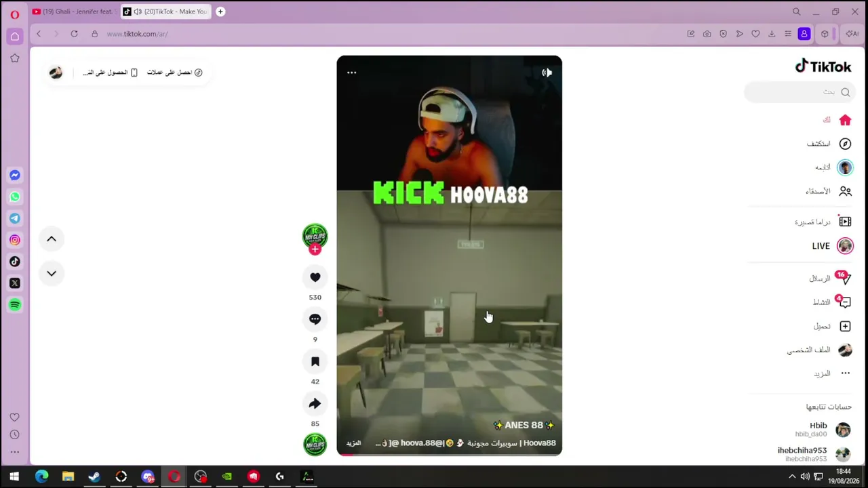Open File Explorer from the taskbar
This screenshot has width=868, height=488.
tap(68, 476)
